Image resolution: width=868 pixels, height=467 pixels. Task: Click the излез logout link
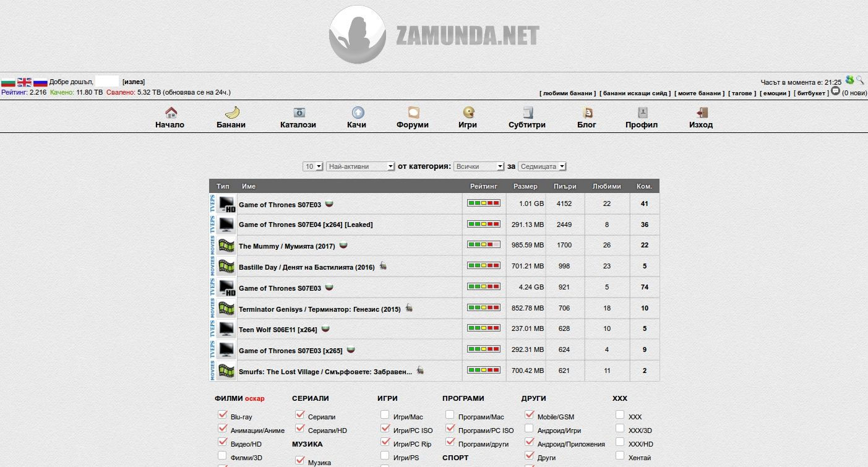click(134, 82)
